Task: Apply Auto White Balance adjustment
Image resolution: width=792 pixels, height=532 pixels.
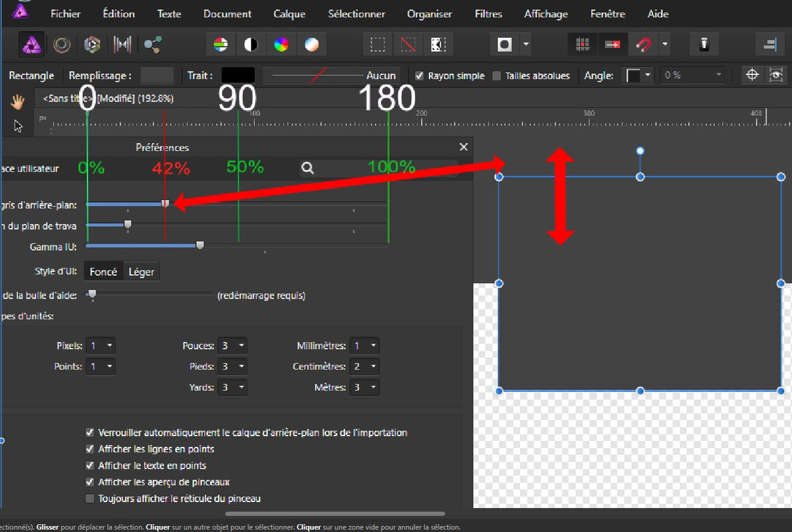Action: tap(312, 45)
